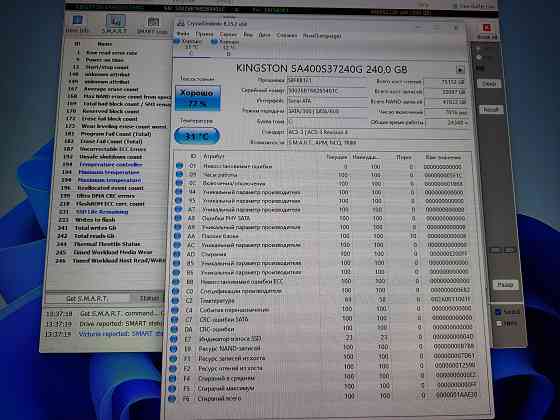Toggle Sound checkbox in Victoria

499,312
